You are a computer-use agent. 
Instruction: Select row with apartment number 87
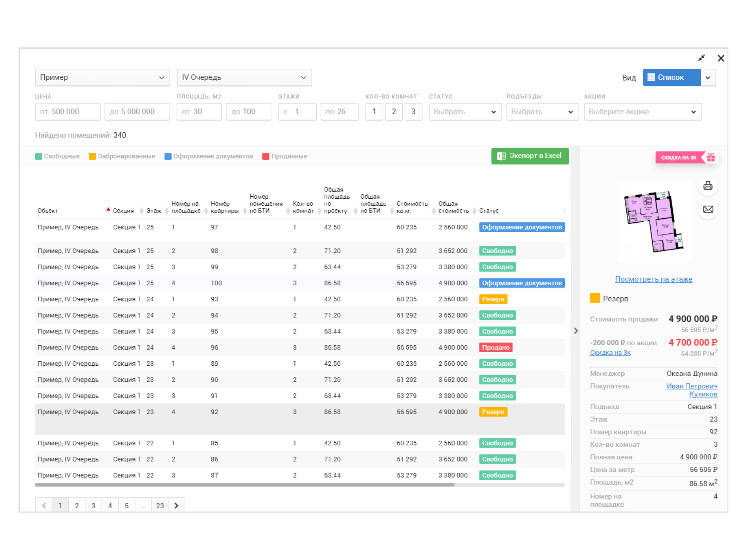pos(300,475)
